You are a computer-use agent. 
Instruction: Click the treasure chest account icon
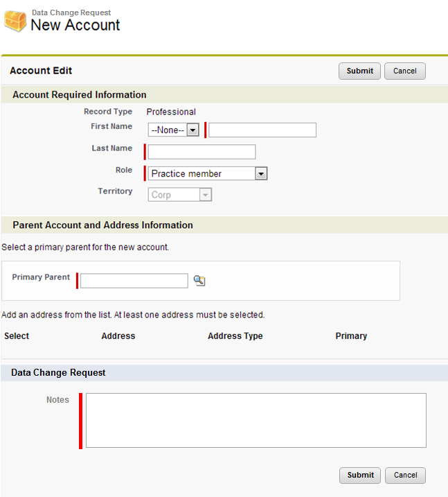[15, 21]
